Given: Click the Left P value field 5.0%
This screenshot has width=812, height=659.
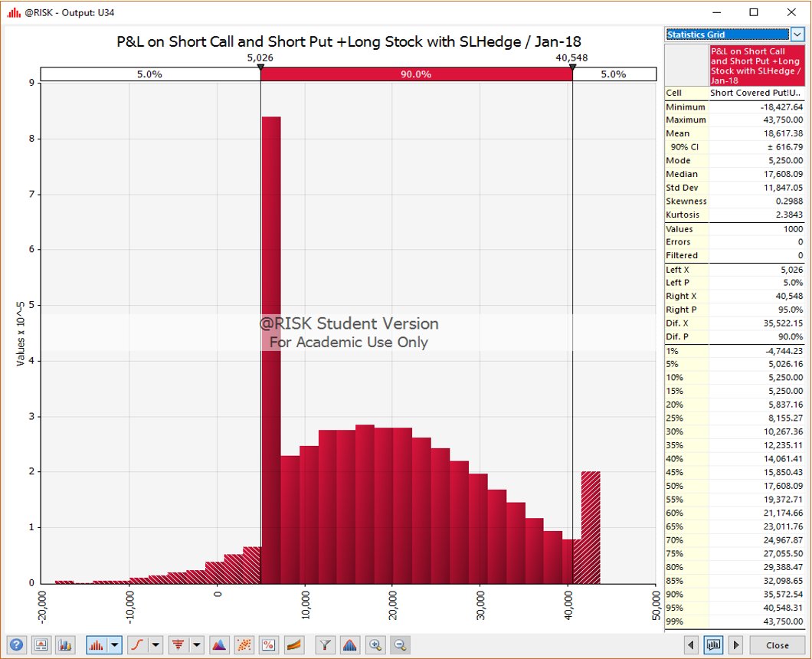Looking at the screenshot, I should tap(757, 283).
